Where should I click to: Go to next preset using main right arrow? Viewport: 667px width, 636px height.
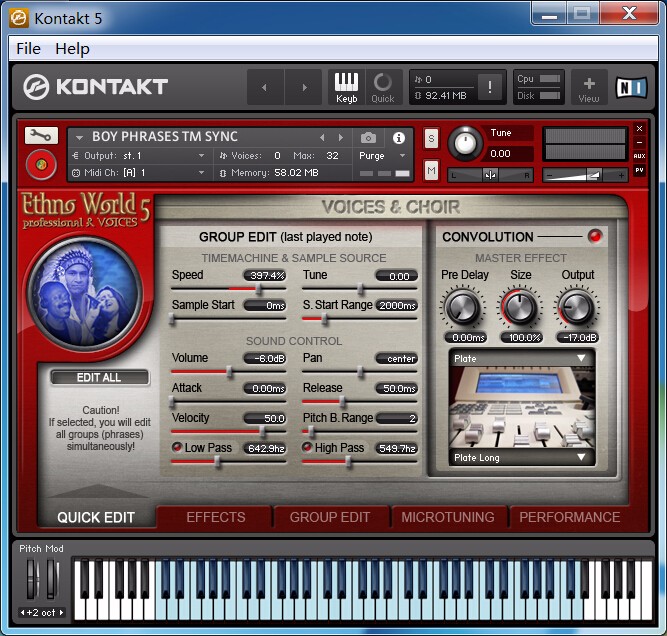pos(304,87)
